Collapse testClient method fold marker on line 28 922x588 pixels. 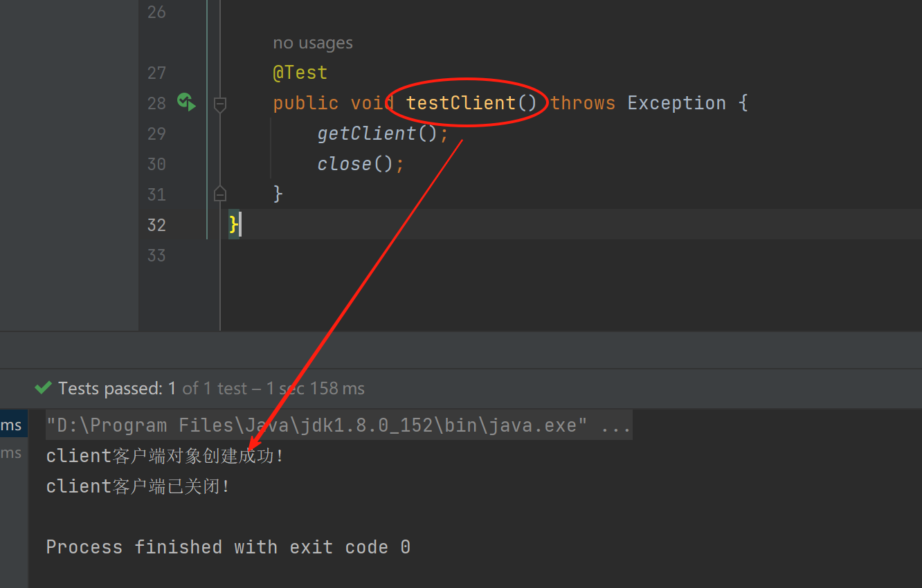[x=220, y=104]
